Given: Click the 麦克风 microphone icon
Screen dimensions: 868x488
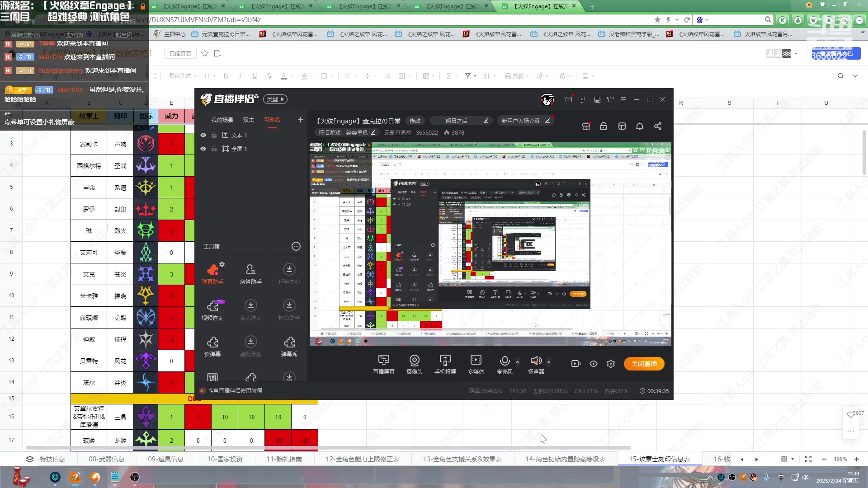Looking at the screenshot, I should point(505,361).
